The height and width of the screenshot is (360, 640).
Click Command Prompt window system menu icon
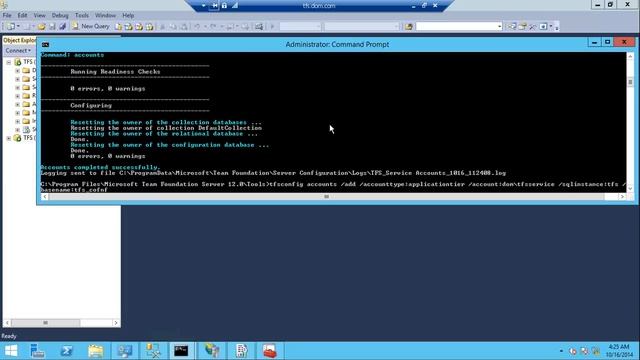pyautogui.click(x=45, y=44)
